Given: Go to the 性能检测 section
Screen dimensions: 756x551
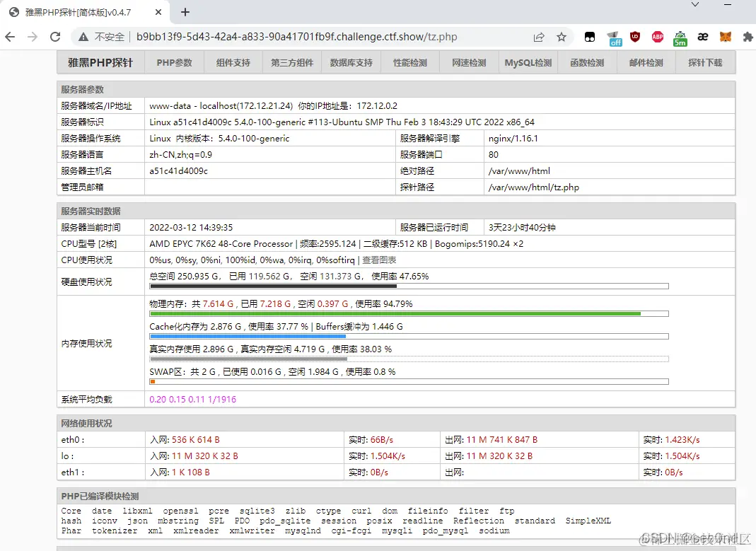Looking at the screenshot, I should (410, 63).
